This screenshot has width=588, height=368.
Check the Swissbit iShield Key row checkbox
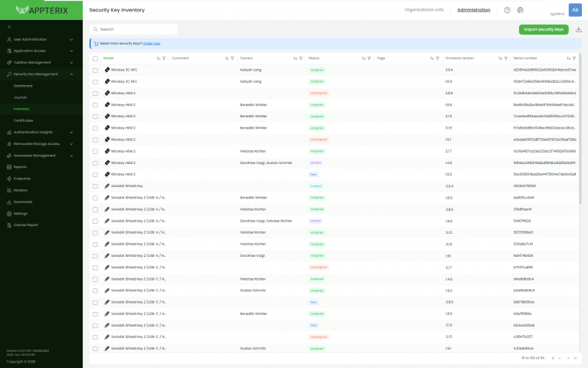click(95, 186)
